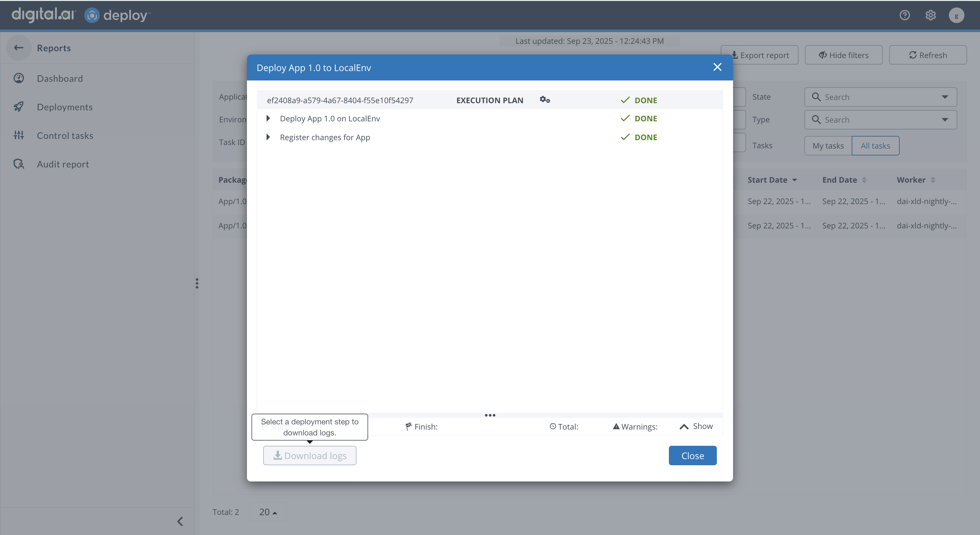This screenshot has width=980, height=535.
Task: Click the user avatar icon
Action: [x=956, y=15]
